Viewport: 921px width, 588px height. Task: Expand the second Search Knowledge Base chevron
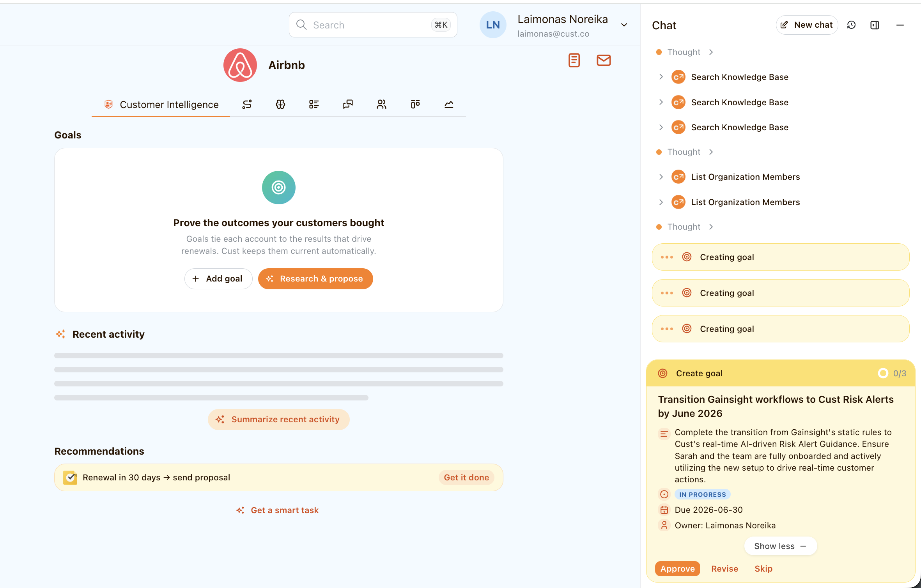661,102
